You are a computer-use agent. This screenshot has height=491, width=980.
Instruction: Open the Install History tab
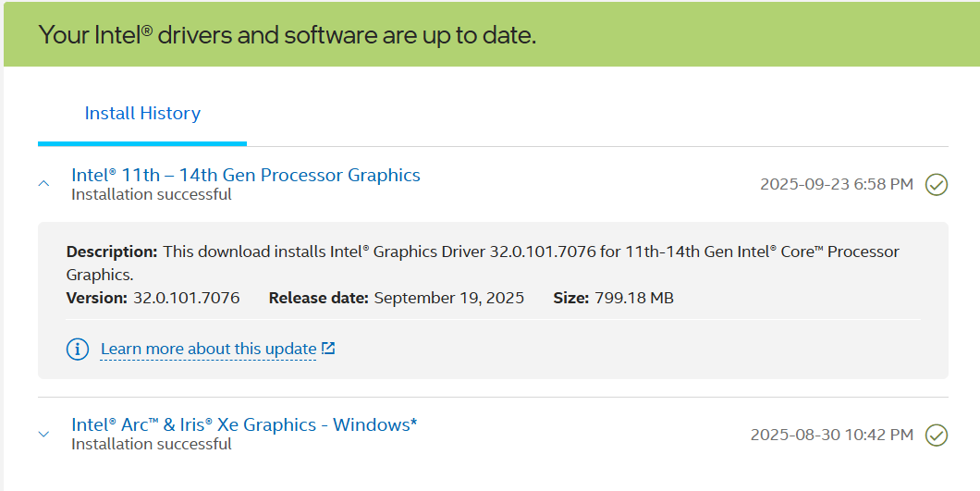click(142, 114)
